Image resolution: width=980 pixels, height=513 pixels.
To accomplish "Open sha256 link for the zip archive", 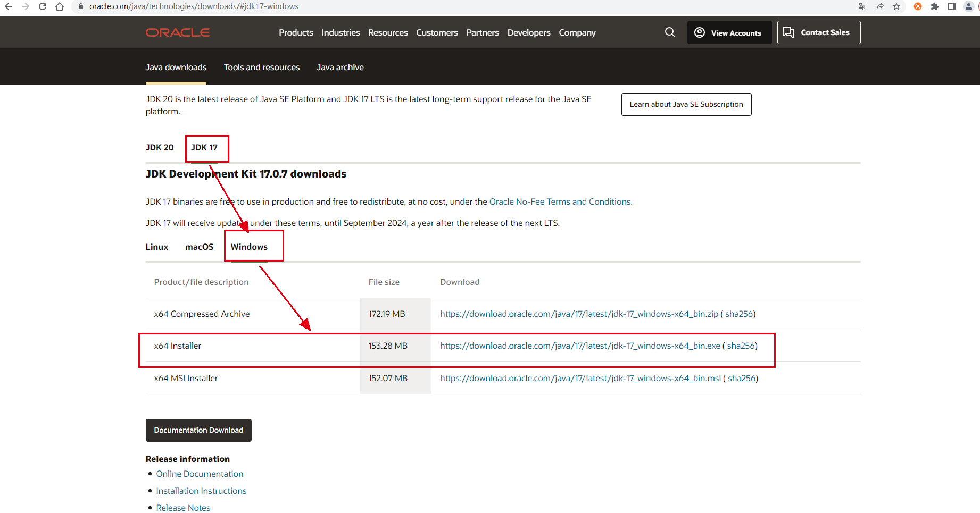I will coord(739,314).
